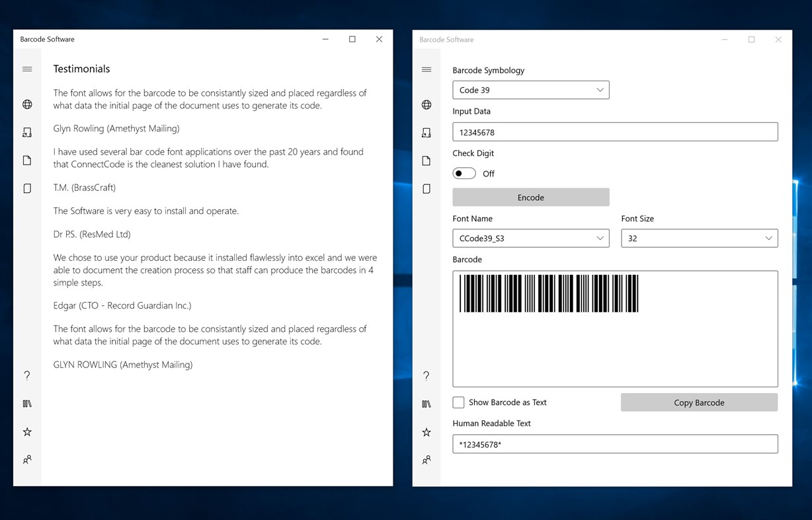
Task: Click document page icon in Testimonials window
Action: [x=27, y=161]
